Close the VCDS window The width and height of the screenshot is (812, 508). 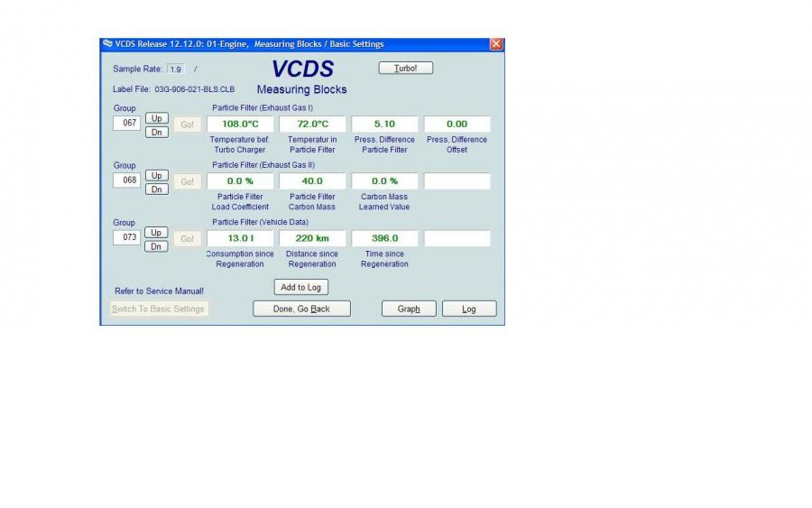click(x=496, y=44)
